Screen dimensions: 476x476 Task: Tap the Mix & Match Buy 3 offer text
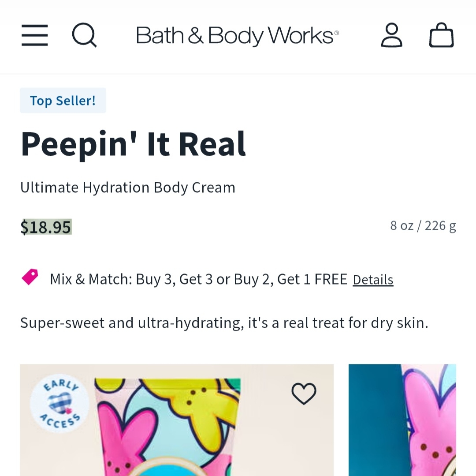(x=198, y=279)
